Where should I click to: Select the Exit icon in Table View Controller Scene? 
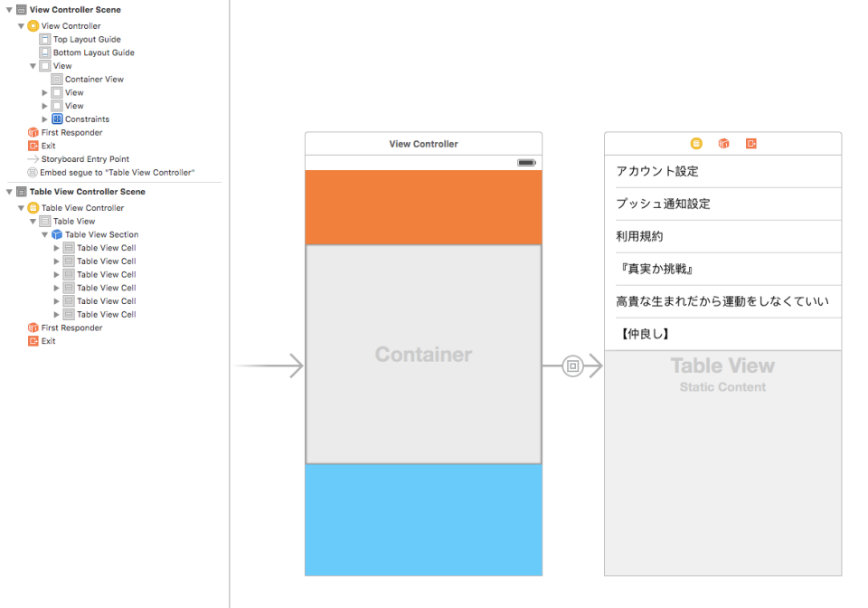point(28,341)
